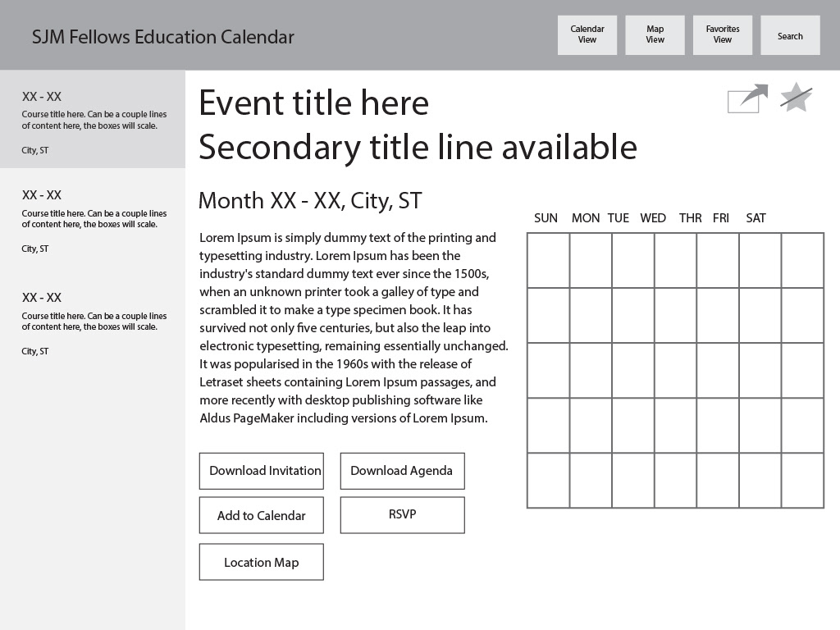This screenshot has height=630, width=840.
Task: Click the Download Agenda button
Action: coord(402,471)
